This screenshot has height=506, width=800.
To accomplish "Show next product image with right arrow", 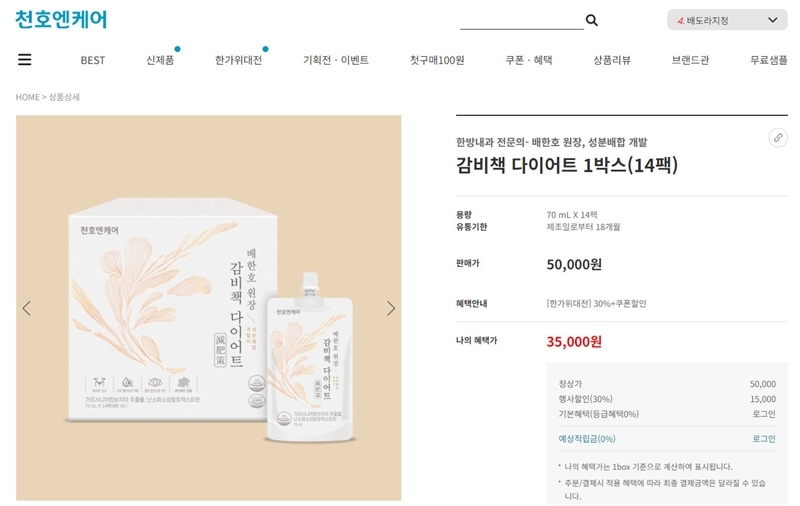I will pyautogui.click(x=391, y=308).
